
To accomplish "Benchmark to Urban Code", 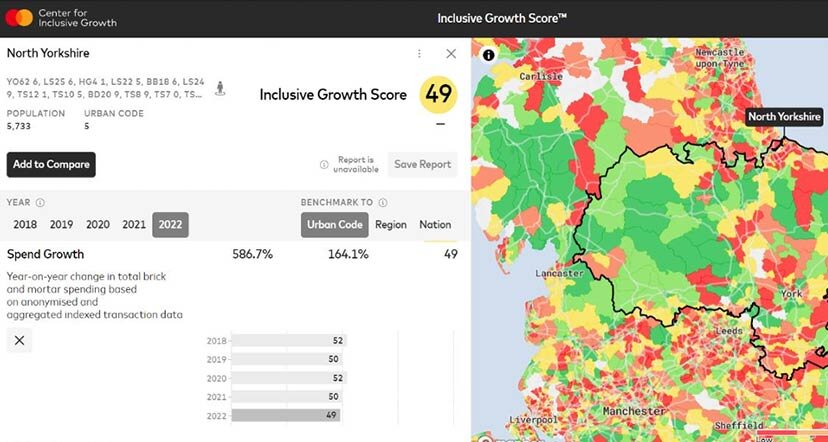I will [x=335, y=224].
